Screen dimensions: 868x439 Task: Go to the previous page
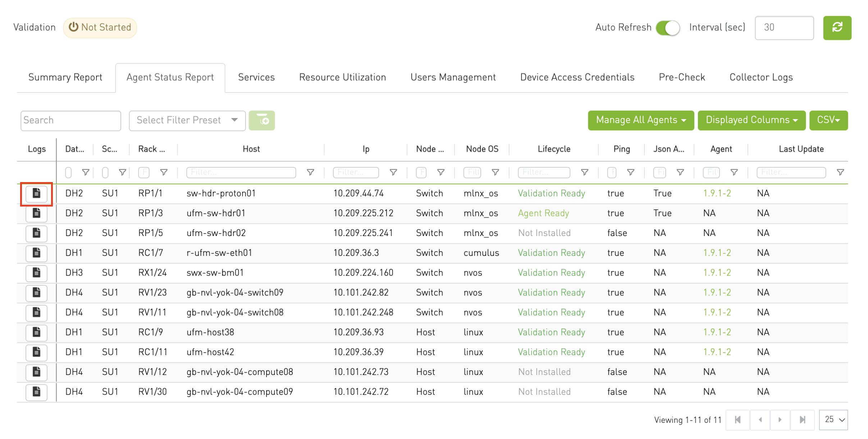(x=760, y=420)
